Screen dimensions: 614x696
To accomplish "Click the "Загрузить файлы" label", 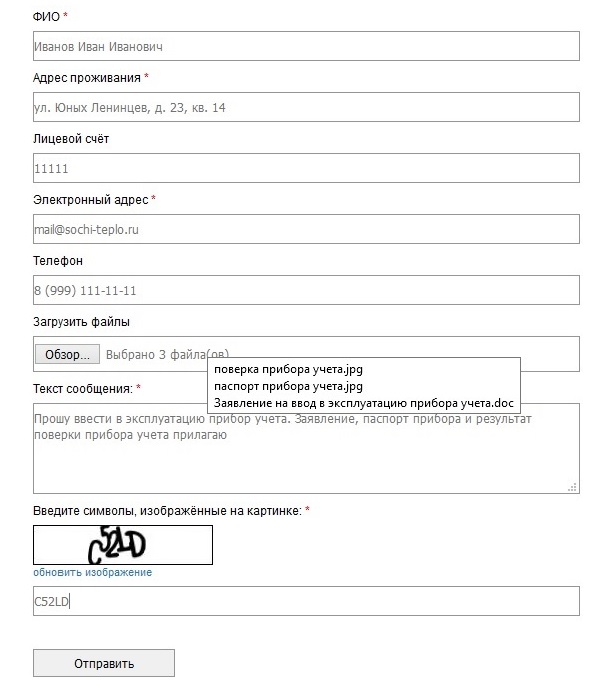I will coord(81,322).
